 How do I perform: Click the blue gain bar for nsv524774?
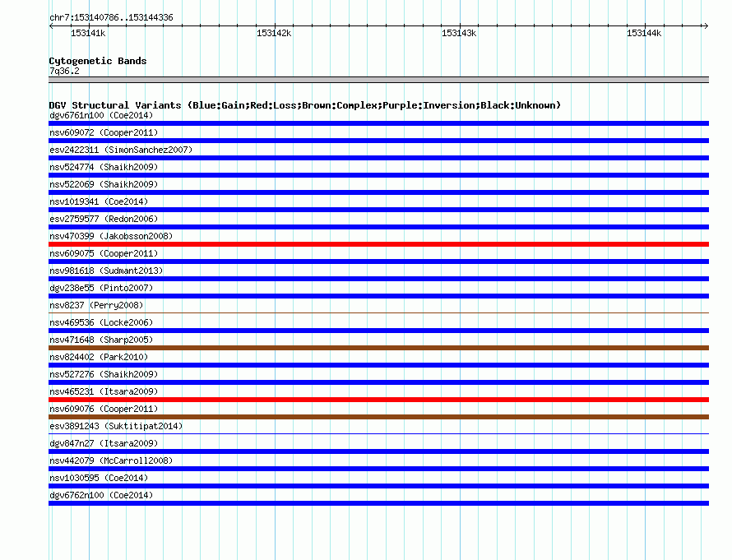pos(378,175)
